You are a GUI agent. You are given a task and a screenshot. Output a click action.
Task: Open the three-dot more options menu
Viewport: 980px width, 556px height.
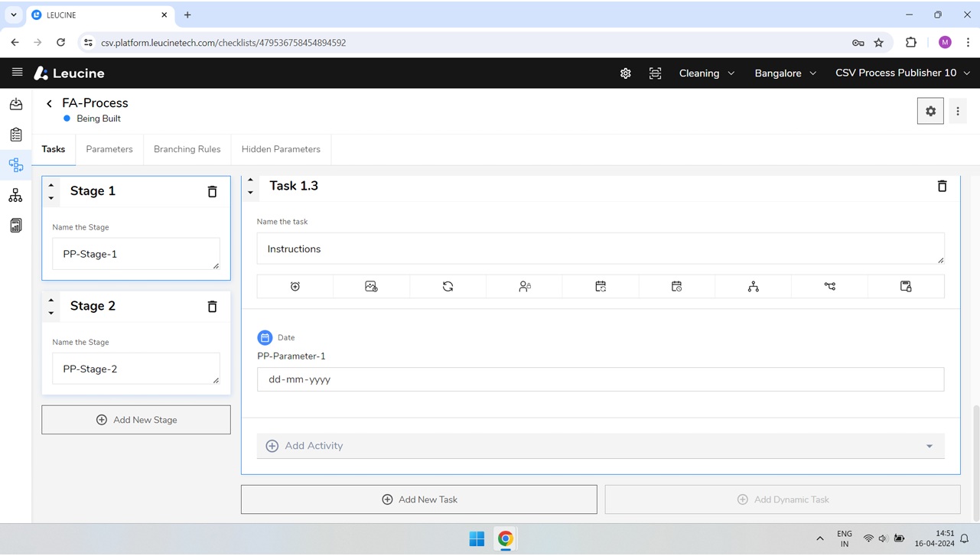click(x=958, y=112)
